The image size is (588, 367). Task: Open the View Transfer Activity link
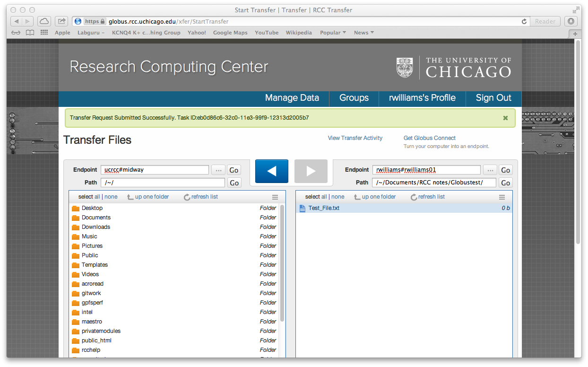pyautogui.click(x=355, y=138)
